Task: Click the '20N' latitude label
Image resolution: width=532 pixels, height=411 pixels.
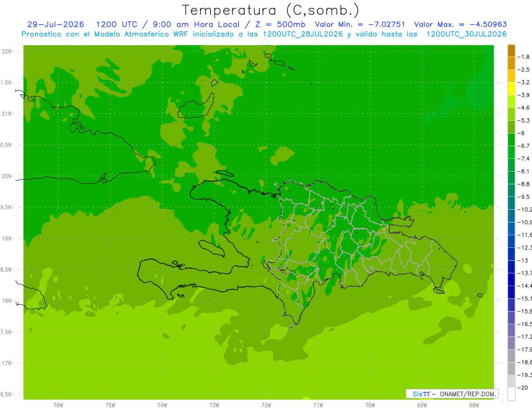Action: click(x=8, y=176)
